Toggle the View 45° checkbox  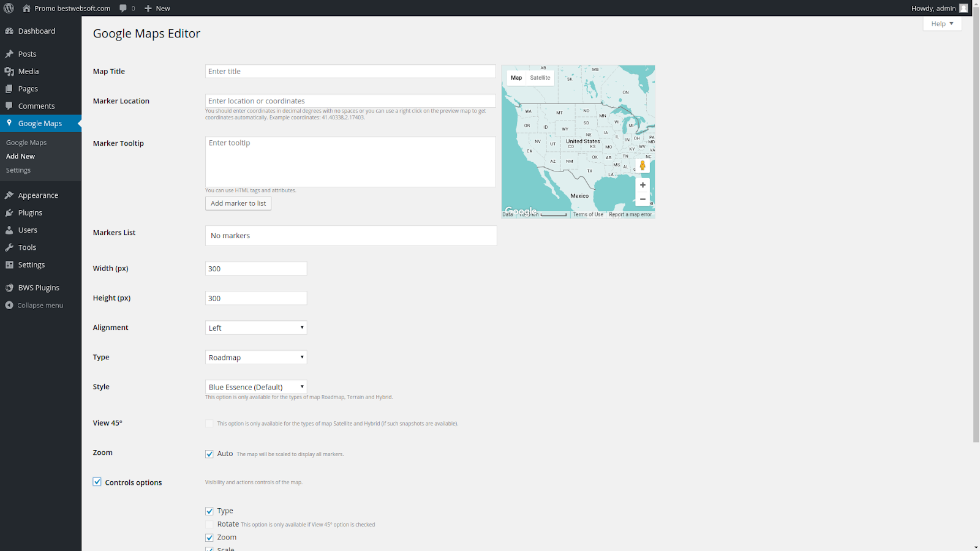point(209,424)
